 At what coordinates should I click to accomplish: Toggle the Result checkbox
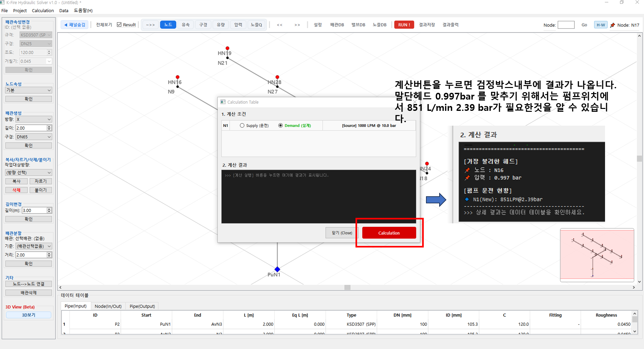pos(119,25)
